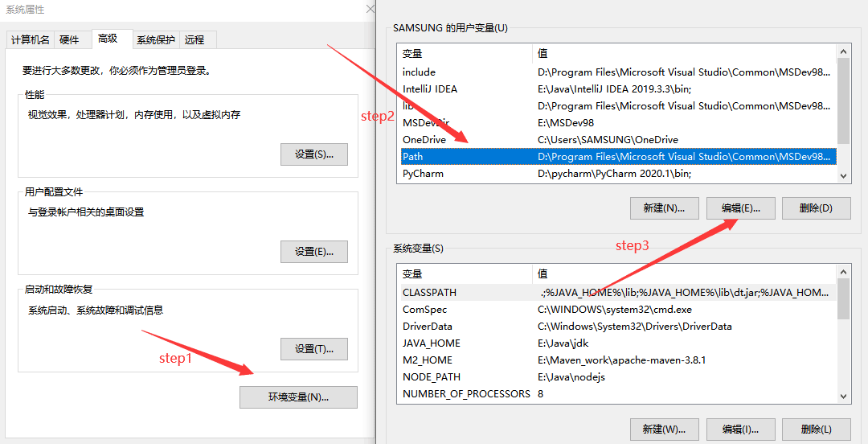Open the 计算机名 tab
The image size is (868, 444).
pyautogui.click(x=31, y=40)
